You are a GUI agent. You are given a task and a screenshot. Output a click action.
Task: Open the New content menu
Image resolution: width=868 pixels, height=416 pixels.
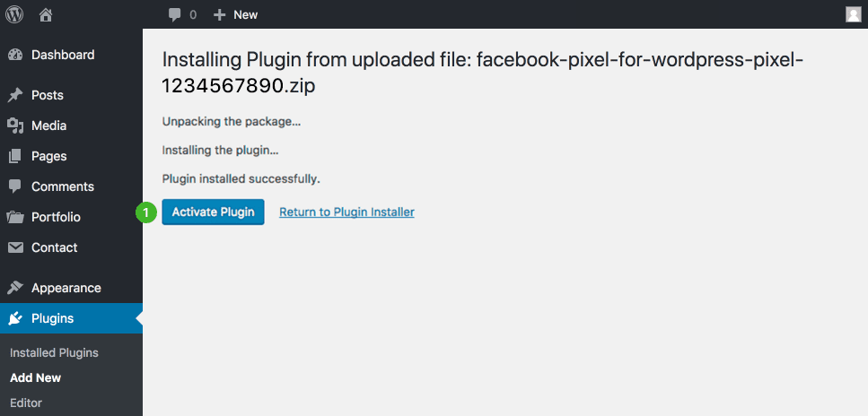click(236, 14)
